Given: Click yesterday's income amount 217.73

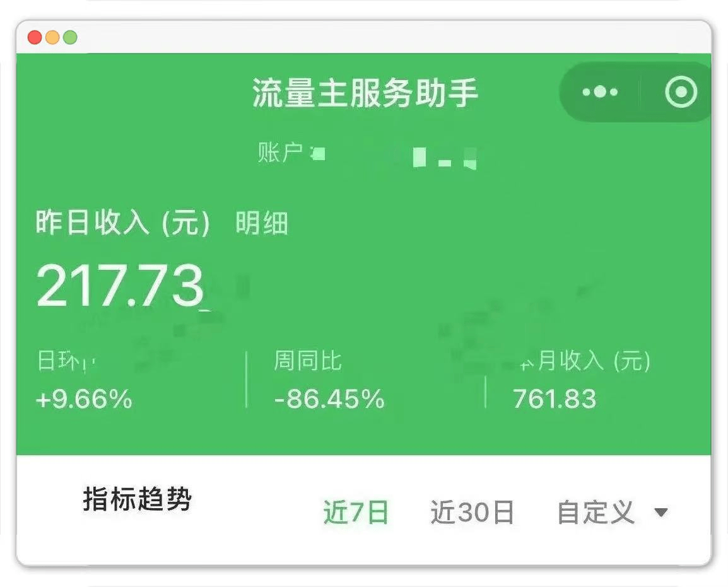Looking at the screenshot, I should point(120,286).
